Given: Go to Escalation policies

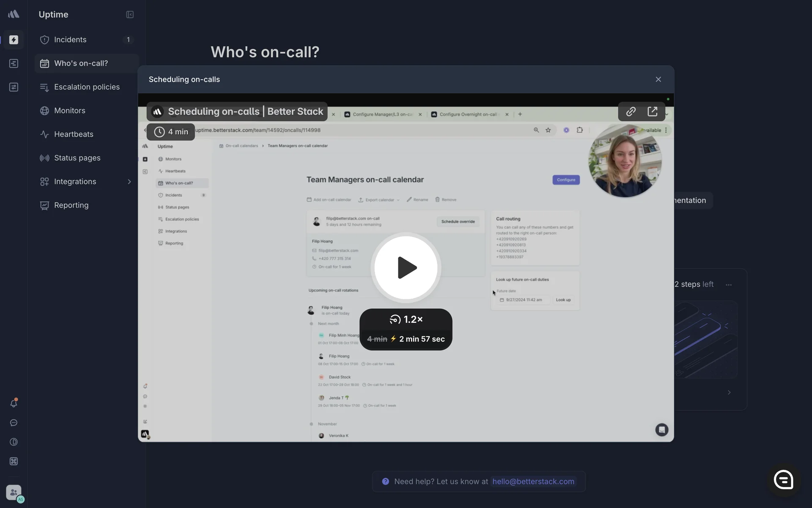Looking at the screenshot, I should [x=87, y=87].
